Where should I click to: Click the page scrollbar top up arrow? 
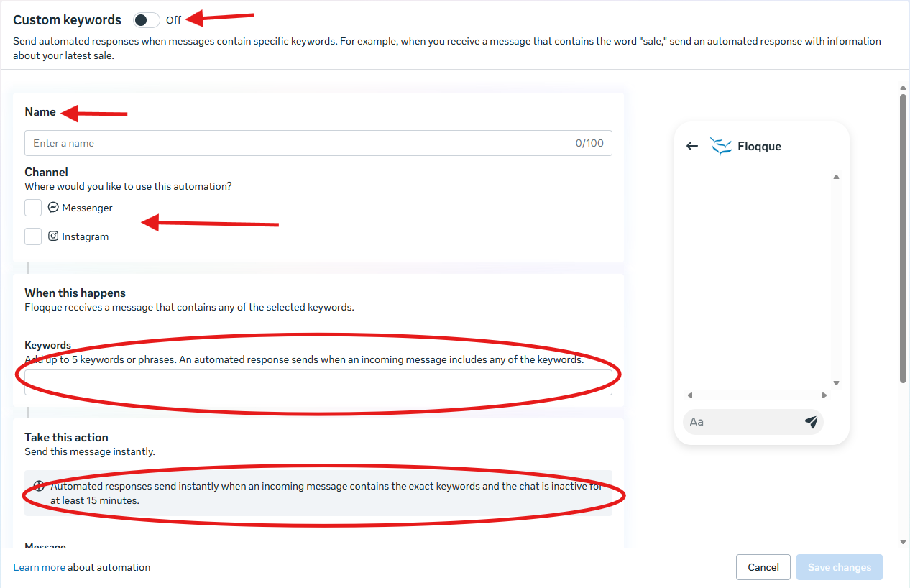pos(904,88)
